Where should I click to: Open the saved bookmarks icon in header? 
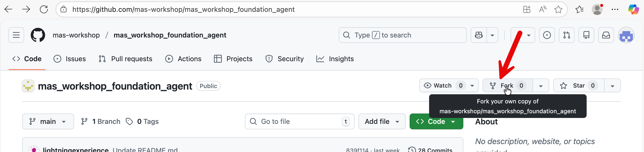pyautogui.click(x=586, y=35)
